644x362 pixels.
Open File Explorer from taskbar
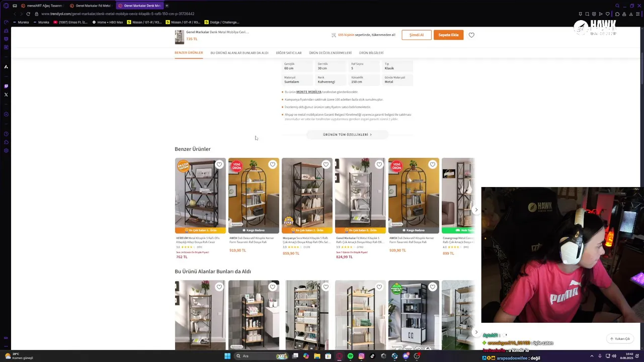click(x=317, y=356)
